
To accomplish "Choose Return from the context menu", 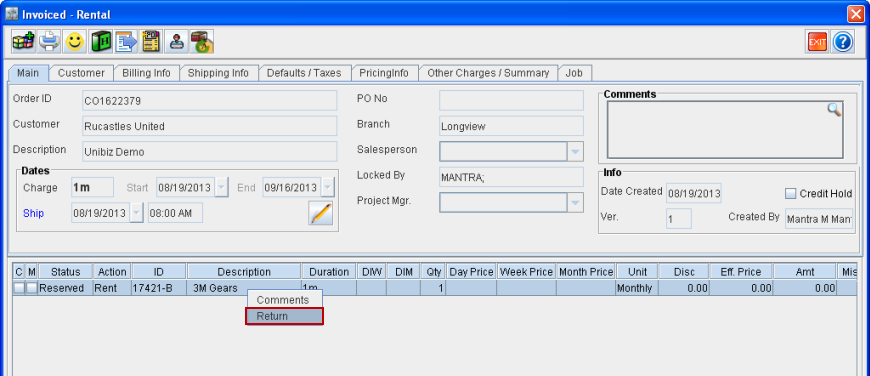I will pos(284,316).
